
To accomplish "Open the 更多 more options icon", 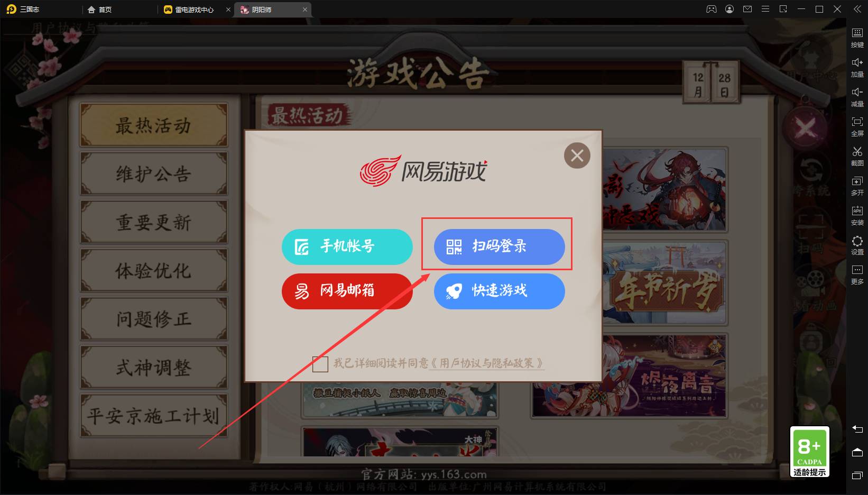I will point(857,274).
